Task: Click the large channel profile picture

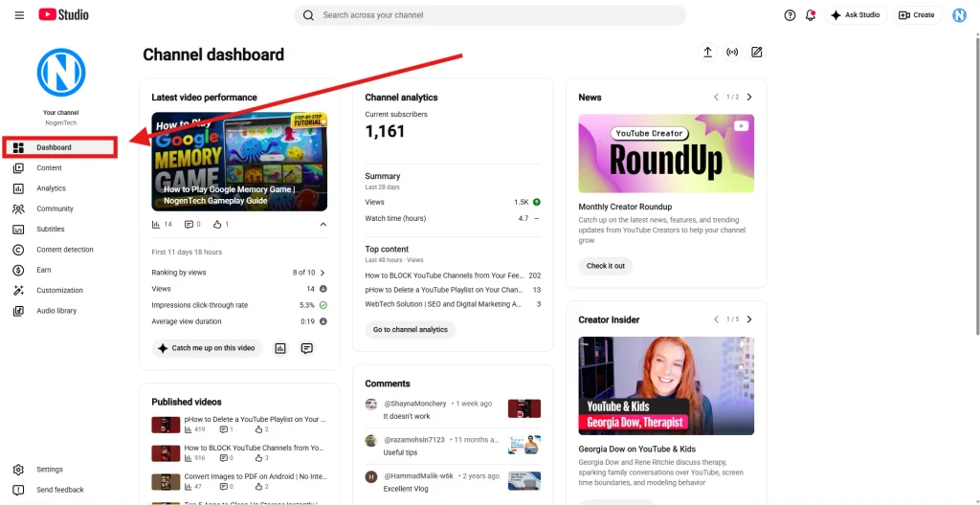Action: pyautogui.click(x=61, y=73)
